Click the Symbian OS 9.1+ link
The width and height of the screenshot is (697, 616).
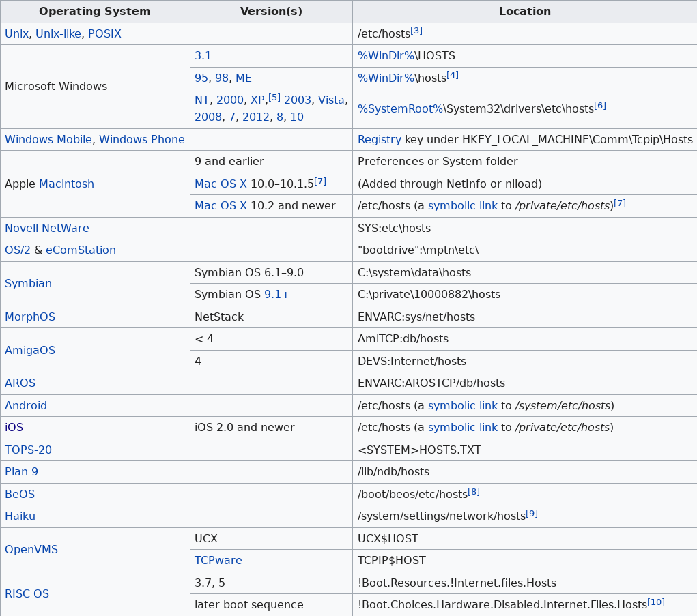click(x=277, y=295)
